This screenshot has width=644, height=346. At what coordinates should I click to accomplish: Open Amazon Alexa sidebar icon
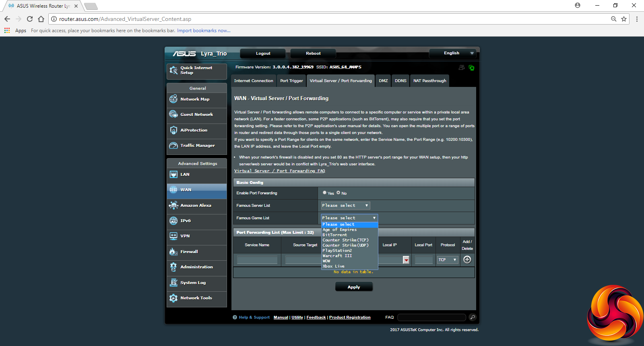coord(173,206)
